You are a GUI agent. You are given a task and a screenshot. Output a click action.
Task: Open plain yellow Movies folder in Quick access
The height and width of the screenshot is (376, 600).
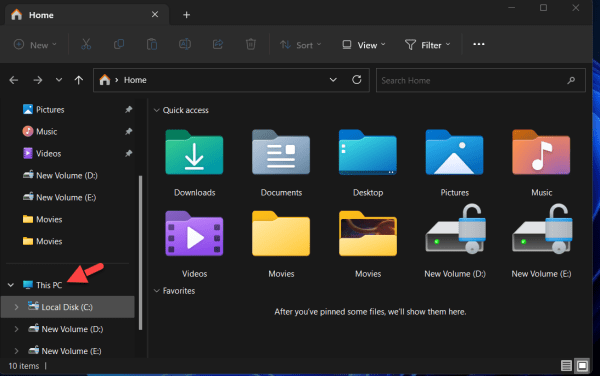coord(281,234)
